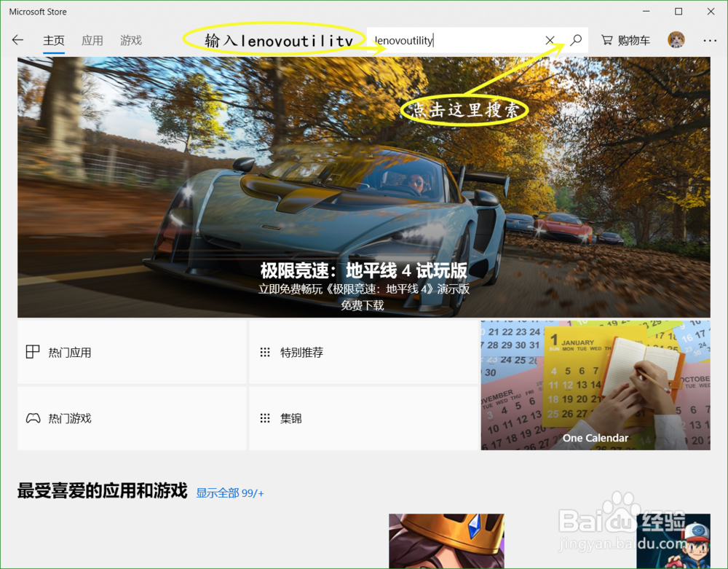Switch to the 应用 tab
The image size is (728, 569).
(x=92, y=40)
